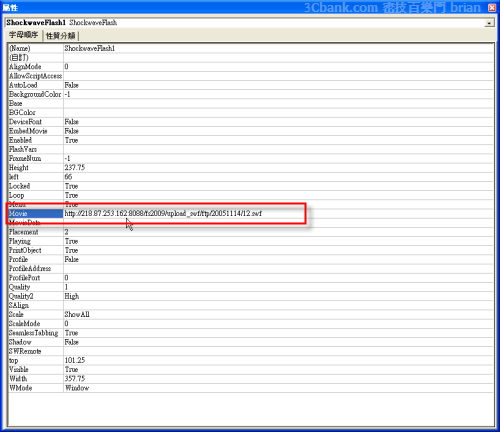Viewport: 500px width, 432px height.
Task: Select the BackgroundColor property
Action: 35,94
